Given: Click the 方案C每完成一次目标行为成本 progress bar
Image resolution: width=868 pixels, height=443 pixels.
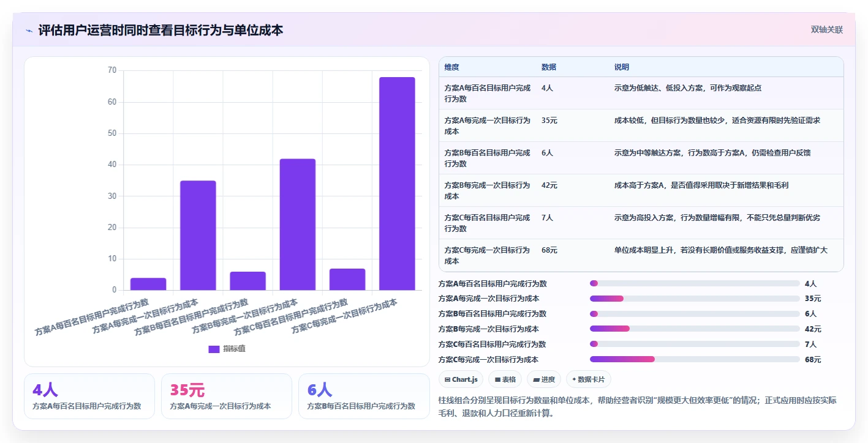Looking at the screenshot, I should [695, 359].
